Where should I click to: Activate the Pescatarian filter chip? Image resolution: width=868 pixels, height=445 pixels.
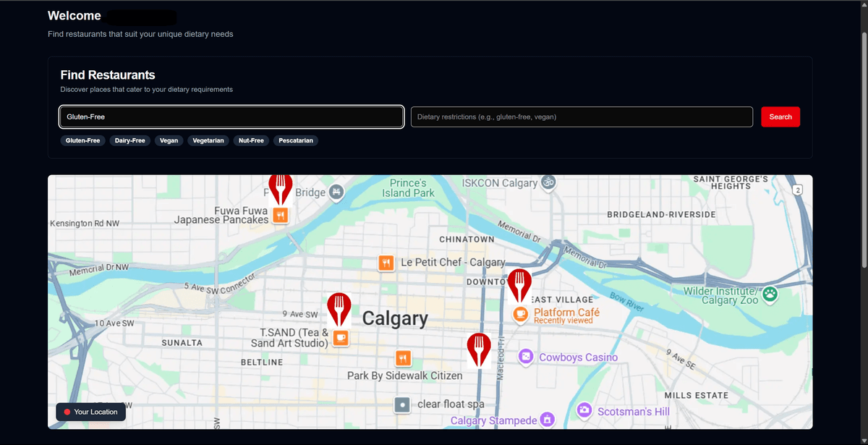point(295,140)
